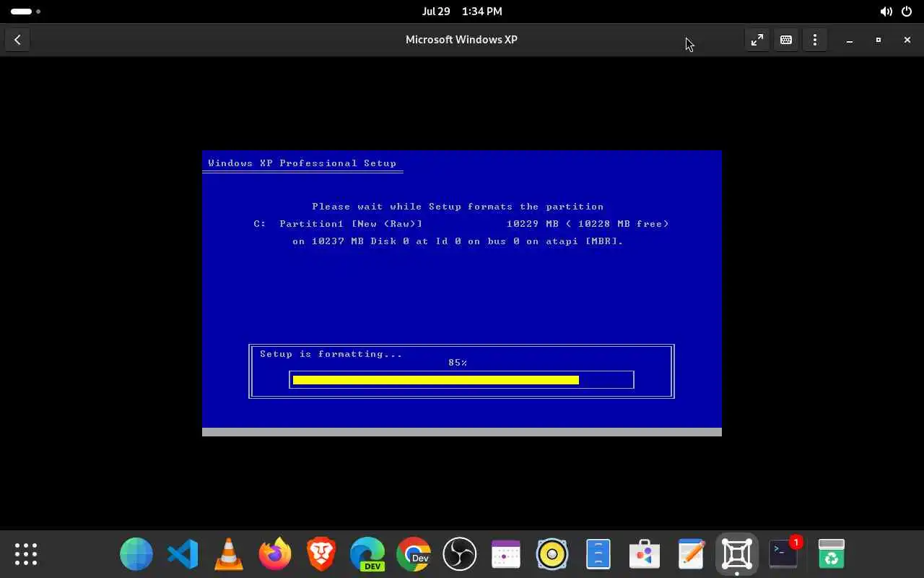
Task: Click "Please wait while Setup formats the partition"
Action: pos(458,207)
